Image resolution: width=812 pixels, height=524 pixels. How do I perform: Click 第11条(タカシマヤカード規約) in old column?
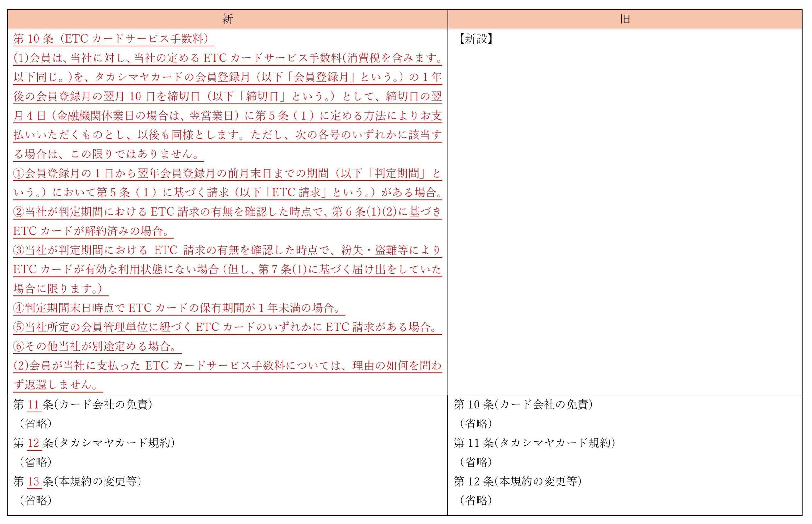(535, 443)
